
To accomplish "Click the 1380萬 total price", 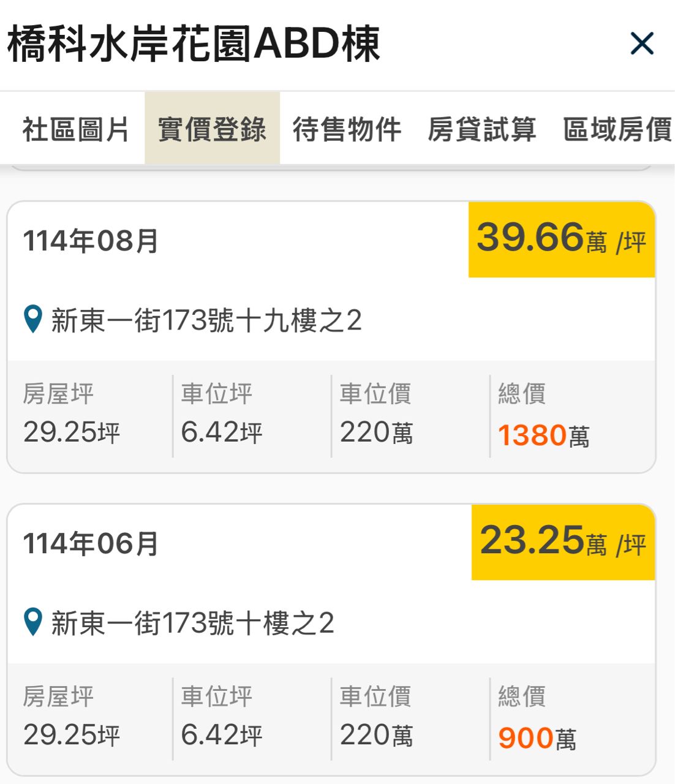I will click(x=543, y=435).
